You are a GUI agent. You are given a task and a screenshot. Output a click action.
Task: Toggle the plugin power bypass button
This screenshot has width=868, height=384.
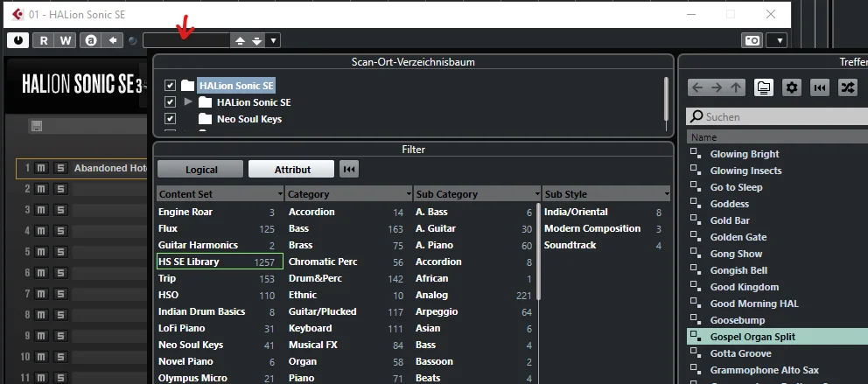[x=18, y=40]
